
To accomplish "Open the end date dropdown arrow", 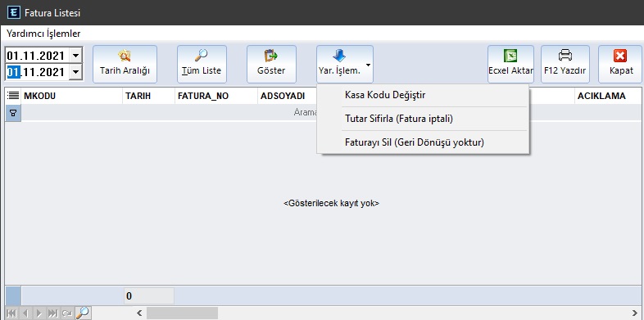I will coord(75,73).
